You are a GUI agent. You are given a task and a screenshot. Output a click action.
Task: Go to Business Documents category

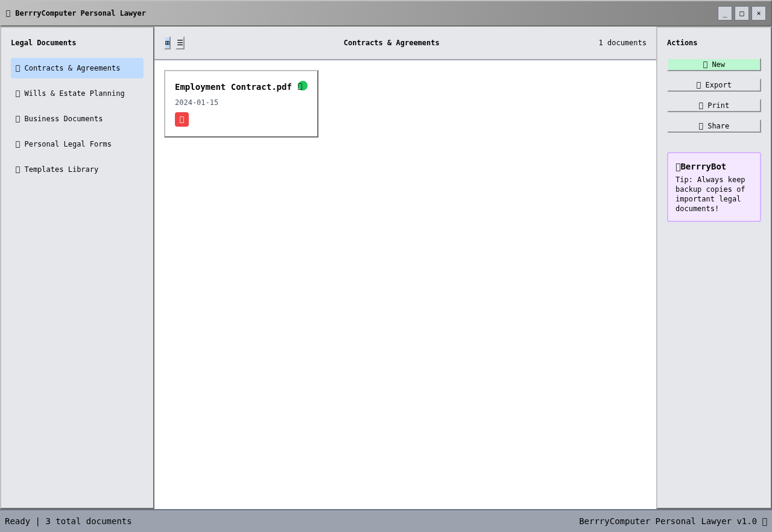click(x=77, y=119)
